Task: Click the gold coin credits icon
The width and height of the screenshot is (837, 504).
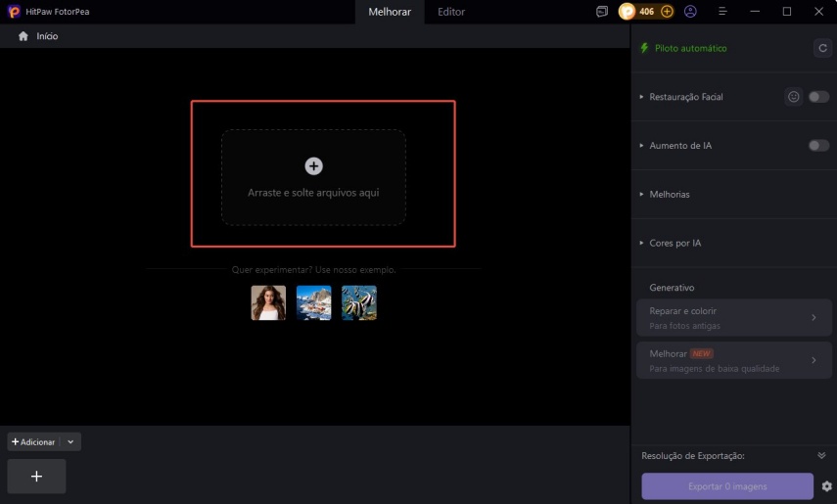Action: tap(628, 12)
